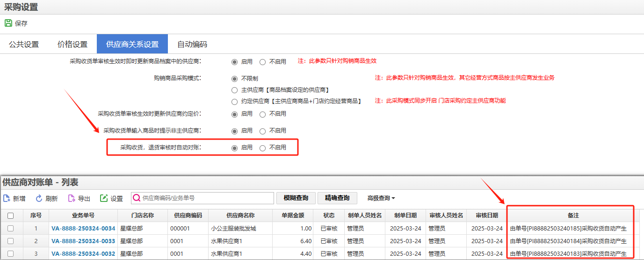
Task: Expand the 高级查询 dropdown
Action: pos(381,198)
